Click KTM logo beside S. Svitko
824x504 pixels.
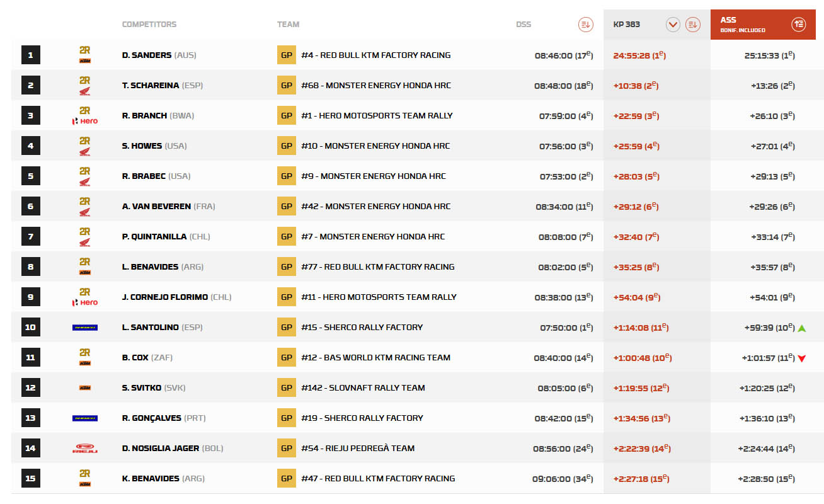[x=85, y=388]
